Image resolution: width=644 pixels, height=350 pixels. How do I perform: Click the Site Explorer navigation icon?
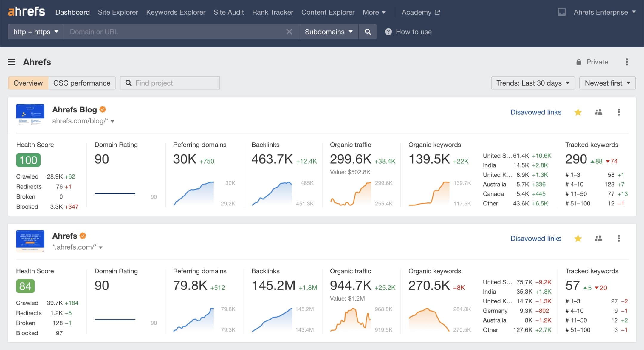tap(118, 12)
